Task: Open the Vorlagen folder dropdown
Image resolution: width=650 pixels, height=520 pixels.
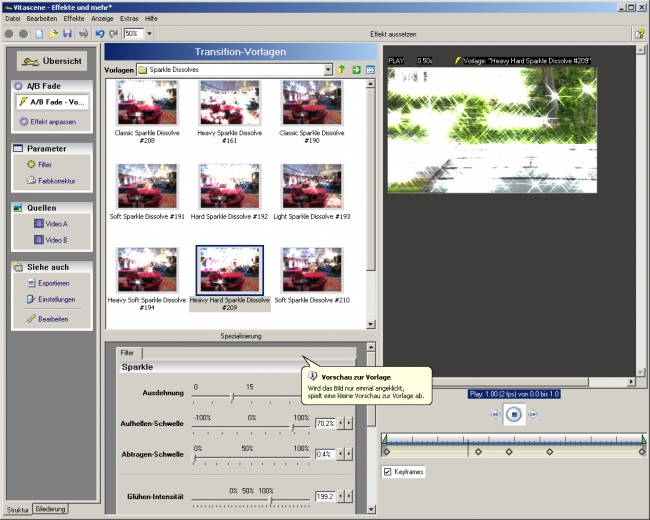Action: [328, 70]
